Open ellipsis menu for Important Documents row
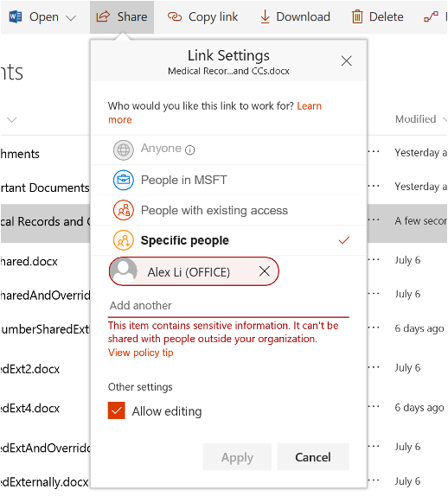Image resolution: width=448 pixels, height=496 pixels. click(374, 186)
